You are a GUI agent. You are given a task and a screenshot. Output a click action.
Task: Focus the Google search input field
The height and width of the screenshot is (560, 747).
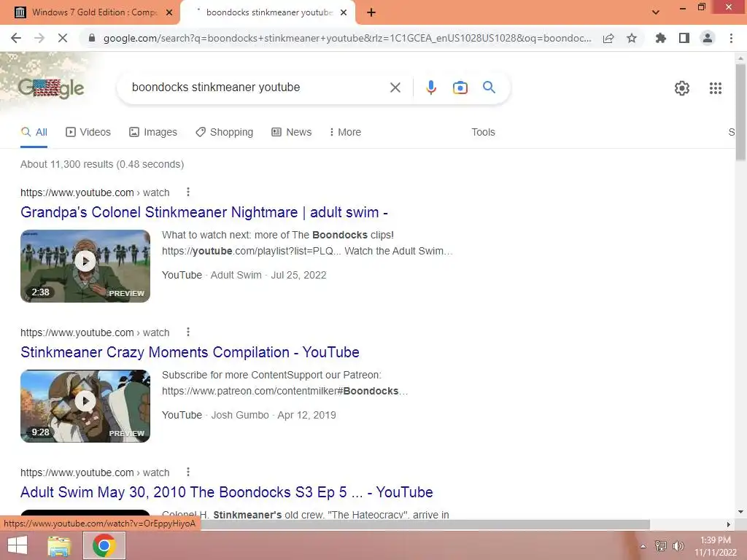point(258,87)
